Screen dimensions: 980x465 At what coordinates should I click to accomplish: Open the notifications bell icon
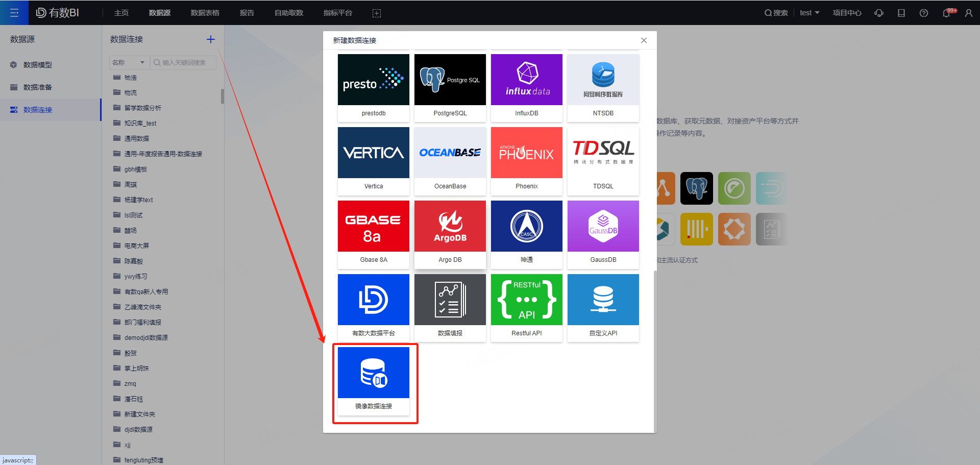coord(946,13)
